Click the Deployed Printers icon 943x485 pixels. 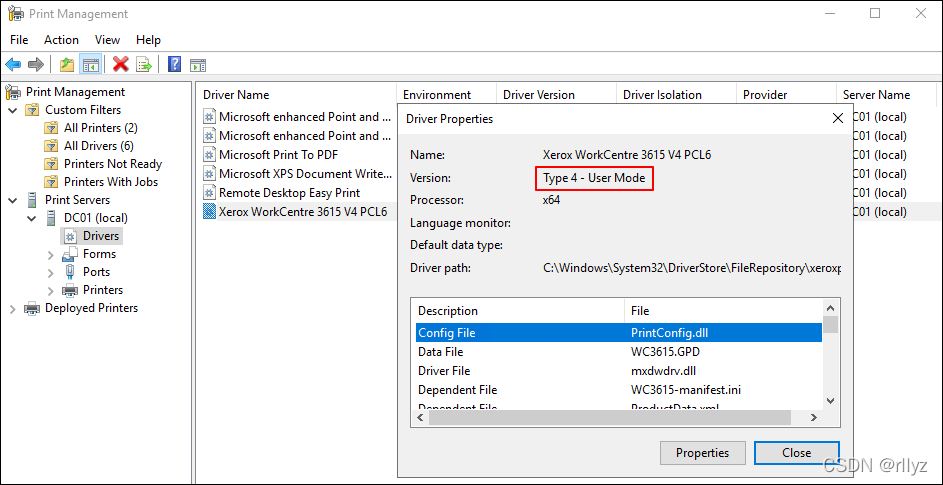click(x=32, y=308)
